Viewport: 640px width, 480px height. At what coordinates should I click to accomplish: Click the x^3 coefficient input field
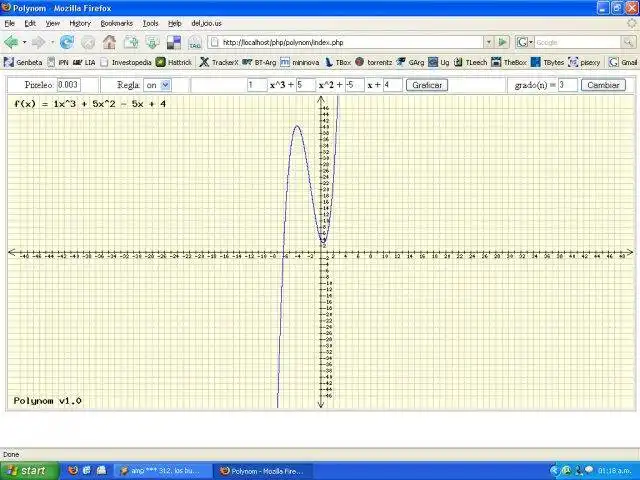point(257,85)
